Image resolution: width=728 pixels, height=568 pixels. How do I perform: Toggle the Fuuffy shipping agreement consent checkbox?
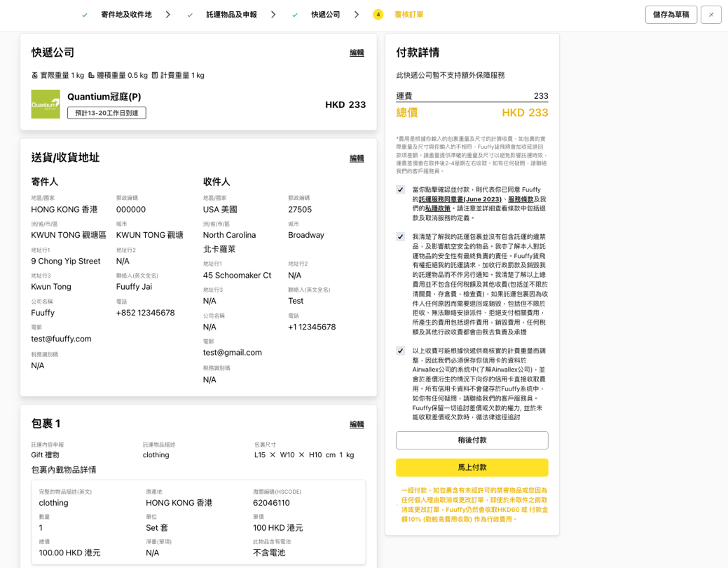(x=400, y=189)
